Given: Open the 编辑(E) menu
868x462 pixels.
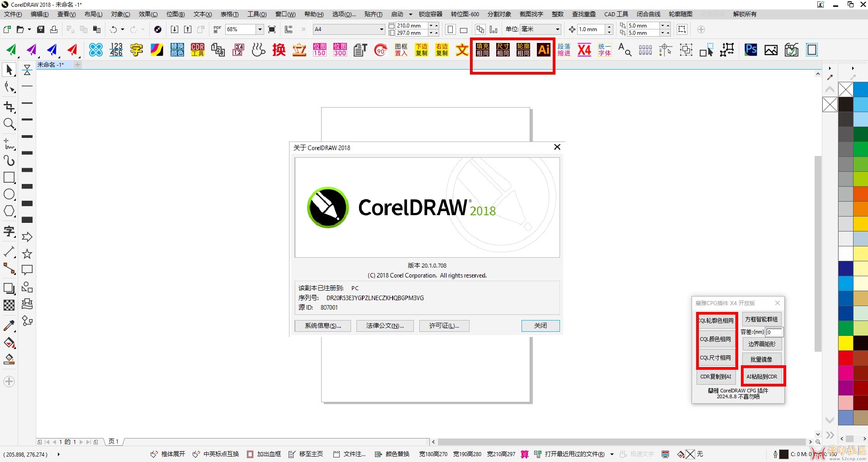Looking at the screenshot, I should tap(39, 14).
